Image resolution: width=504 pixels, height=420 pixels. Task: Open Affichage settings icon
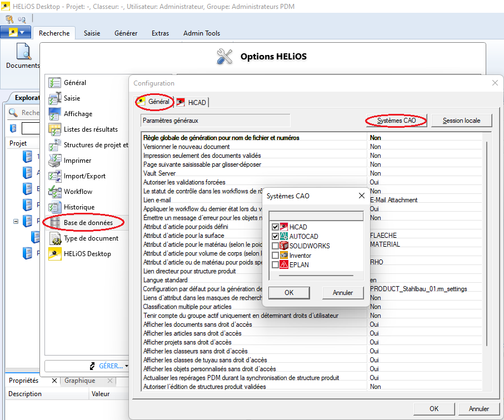click(x=54, y=114)
